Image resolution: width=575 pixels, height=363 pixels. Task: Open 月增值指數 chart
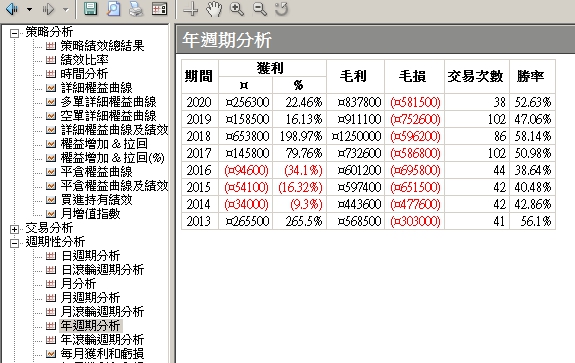click(91, 213)
